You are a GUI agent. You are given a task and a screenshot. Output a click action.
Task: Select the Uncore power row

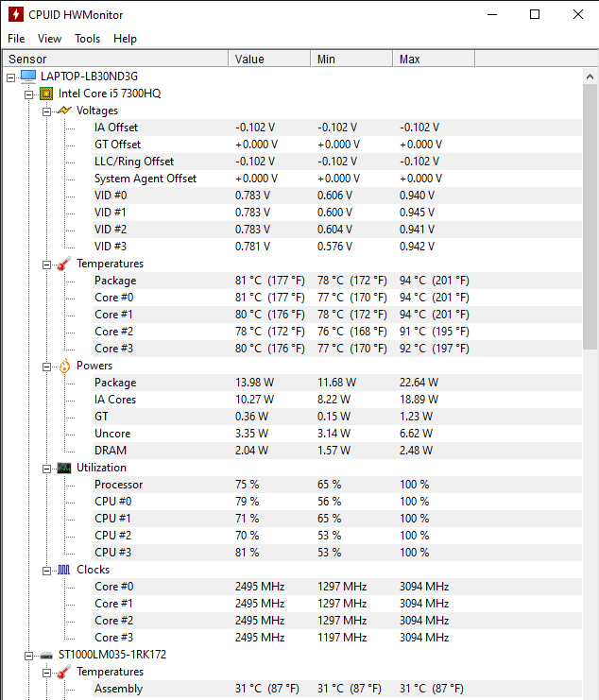point(337,434)
